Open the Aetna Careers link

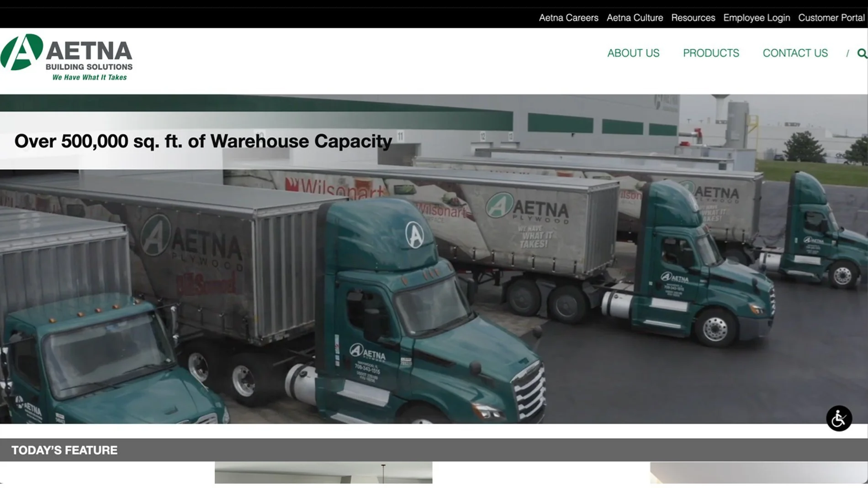(x=568, y=18)
